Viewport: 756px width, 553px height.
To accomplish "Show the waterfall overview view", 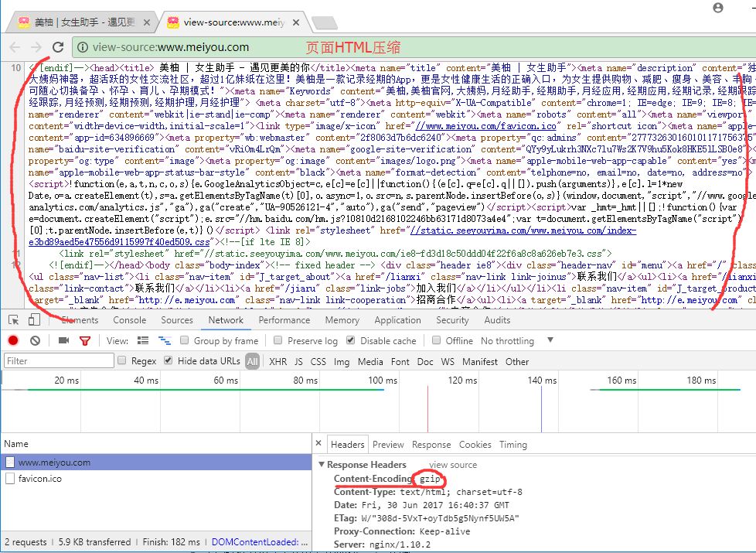I will click(x=164, y=340).
